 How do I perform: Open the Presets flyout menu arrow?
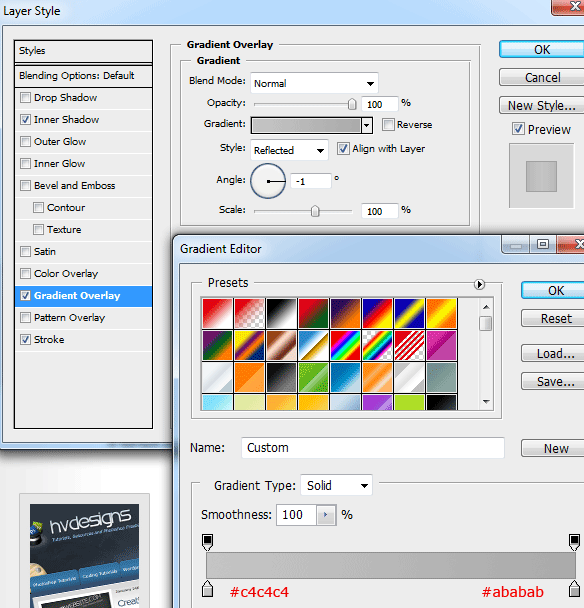click(x=479, y=285)
